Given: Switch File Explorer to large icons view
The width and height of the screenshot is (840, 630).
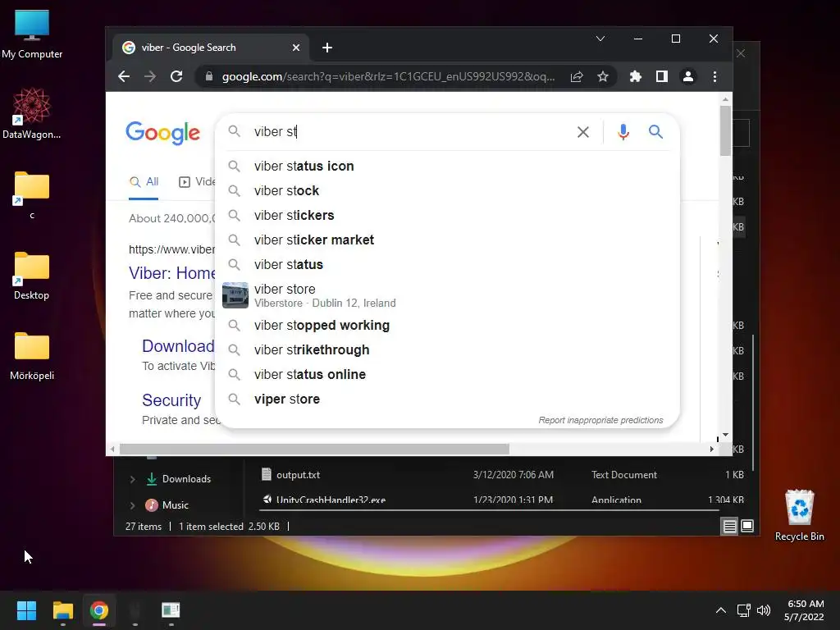Looking at the screenshot, I should 747,526.
